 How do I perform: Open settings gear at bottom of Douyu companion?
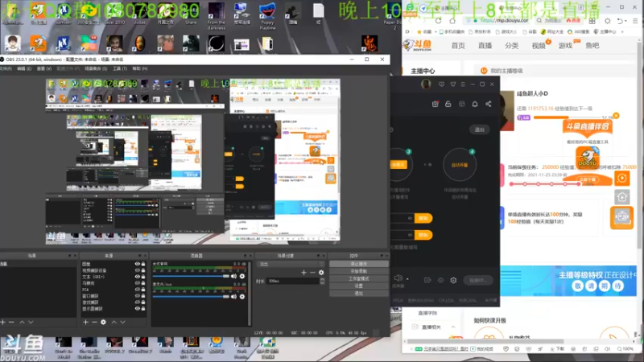[x=453, y=280]
